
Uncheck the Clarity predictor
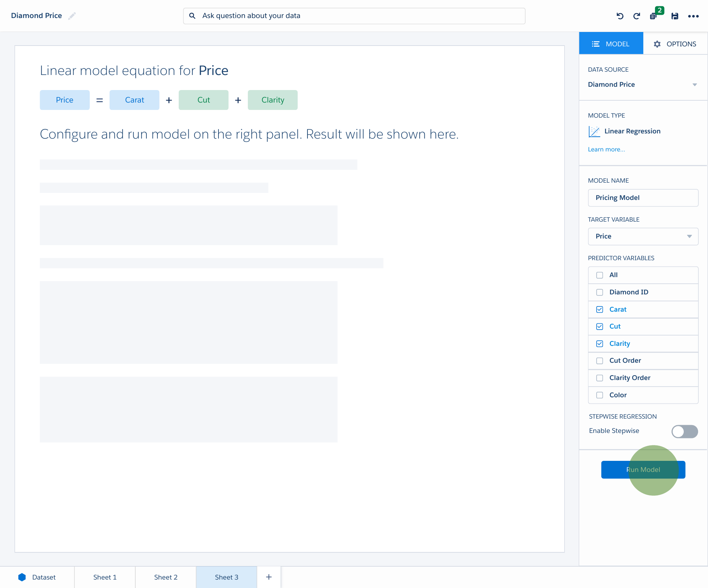pos(600,344)
